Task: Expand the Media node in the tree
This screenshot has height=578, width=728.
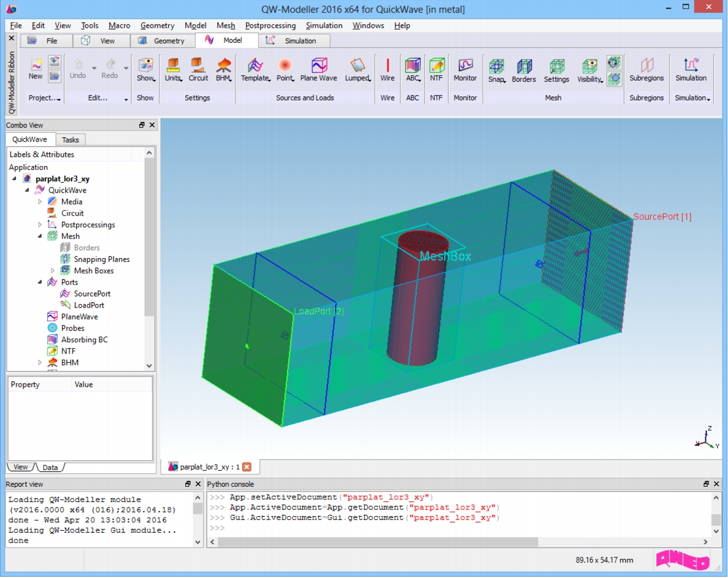Action: pyautogui.click(x=40, y=202)
